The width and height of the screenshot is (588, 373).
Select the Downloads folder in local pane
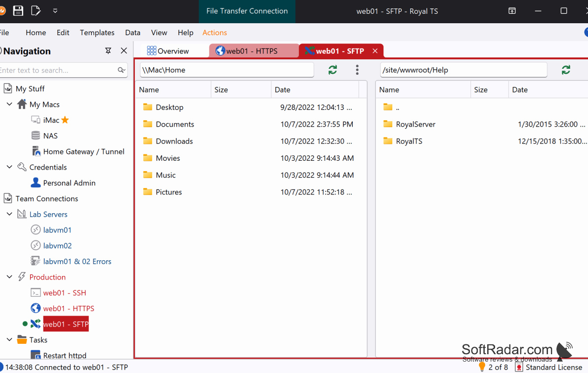[x=174, y=141]
